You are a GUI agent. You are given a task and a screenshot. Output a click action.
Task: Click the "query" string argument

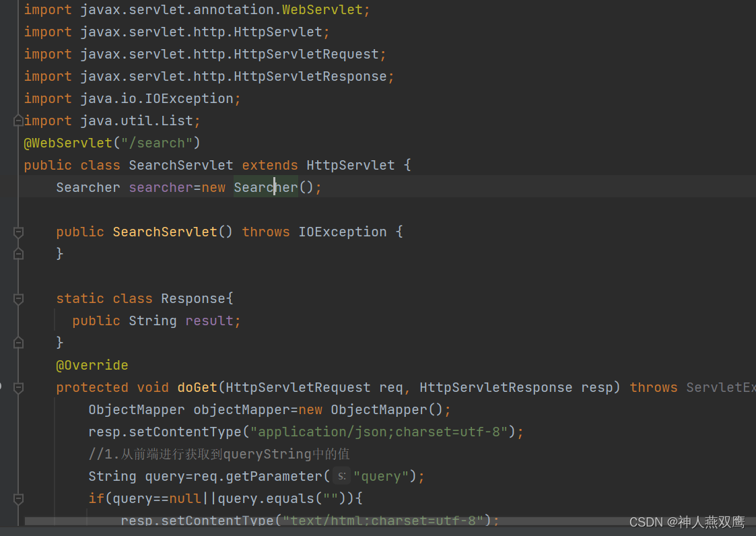pyautogui.click(x=382, y=475)
